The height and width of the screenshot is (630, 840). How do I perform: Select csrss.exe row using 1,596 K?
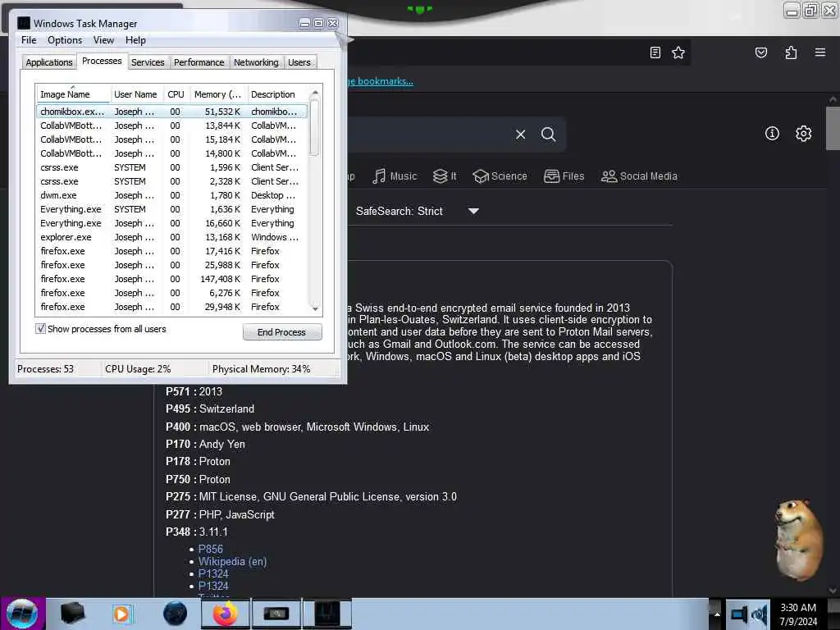coord(171,167)
